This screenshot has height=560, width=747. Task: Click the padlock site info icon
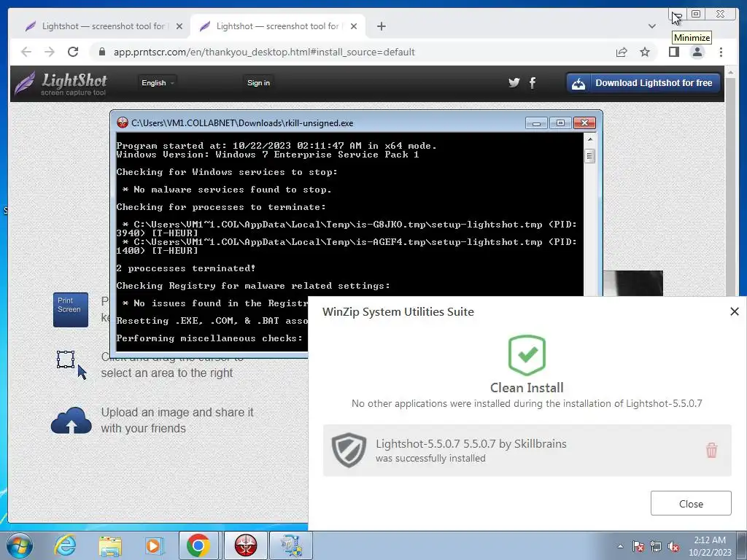(101, 52)
